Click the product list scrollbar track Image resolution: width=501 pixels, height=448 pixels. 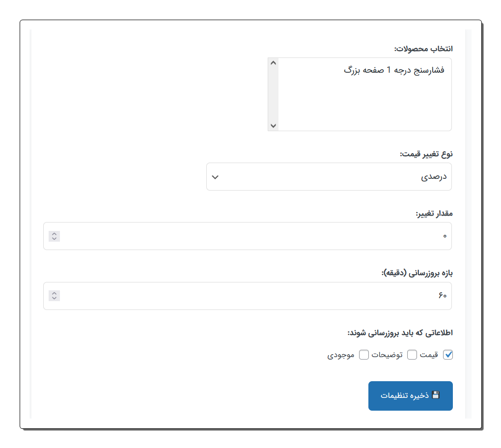[x=274, y=93]
